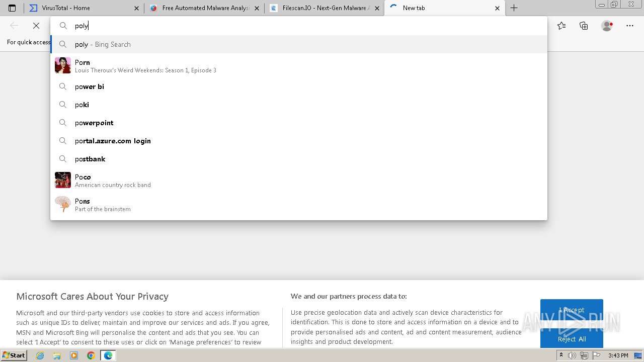
Task: Open Windows Media Player from taskbar
Action: click(x=74, y=355)
